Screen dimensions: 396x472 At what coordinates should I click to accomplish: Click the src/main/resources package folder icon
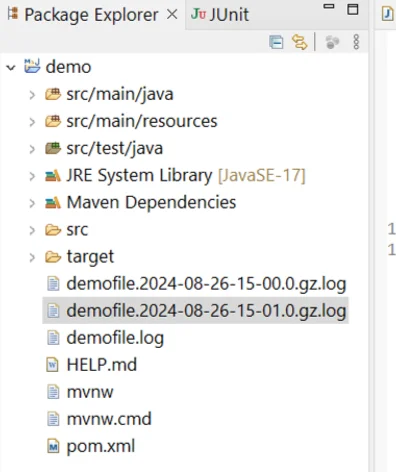[x=53, y=121]
